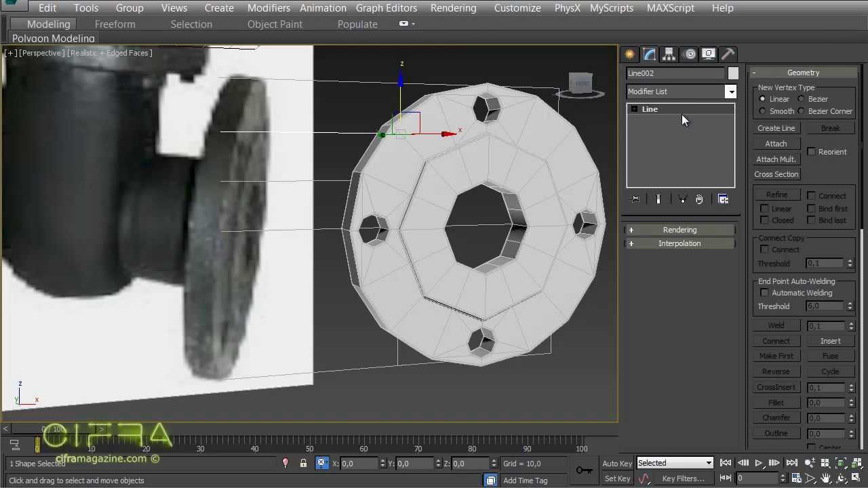This screenshot has width=868, height=488.
Task: Click Zoom Extents All Selected icon
Action: pyautogui.click(x=856, y=464)
